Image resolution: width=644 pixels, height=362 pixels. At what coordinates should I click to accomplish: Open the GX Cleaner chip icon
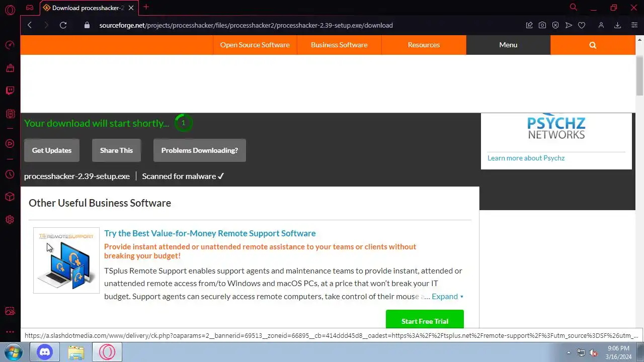tap(10, 114)
